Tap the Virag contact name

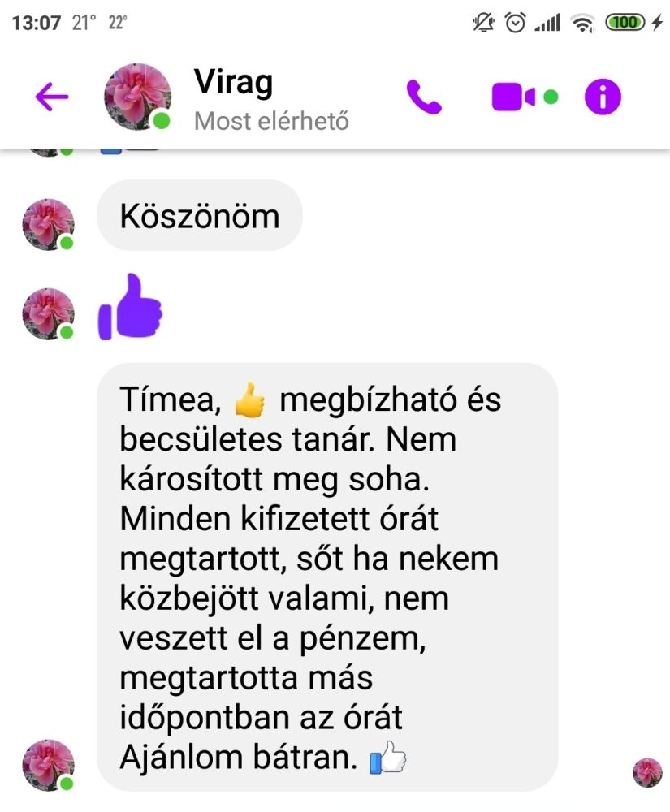tap(233, 82)
